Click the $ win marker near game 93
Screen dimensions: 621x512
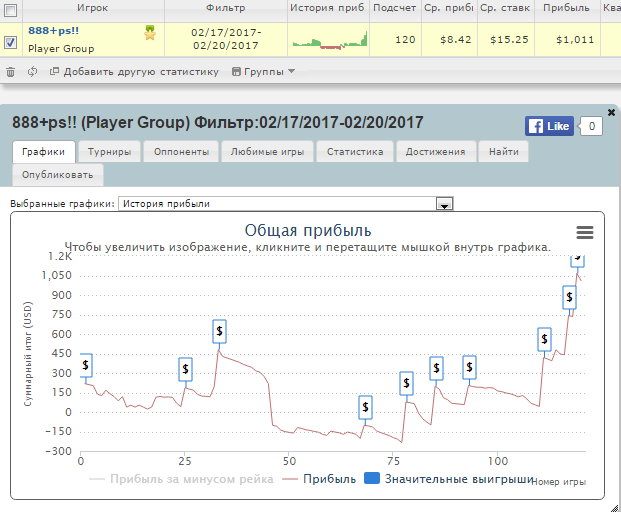click(x=469, y=367)
